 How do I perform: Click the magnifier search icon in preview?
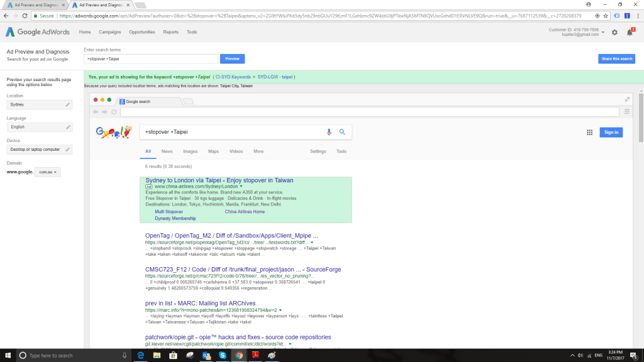(x=342, y=132)
